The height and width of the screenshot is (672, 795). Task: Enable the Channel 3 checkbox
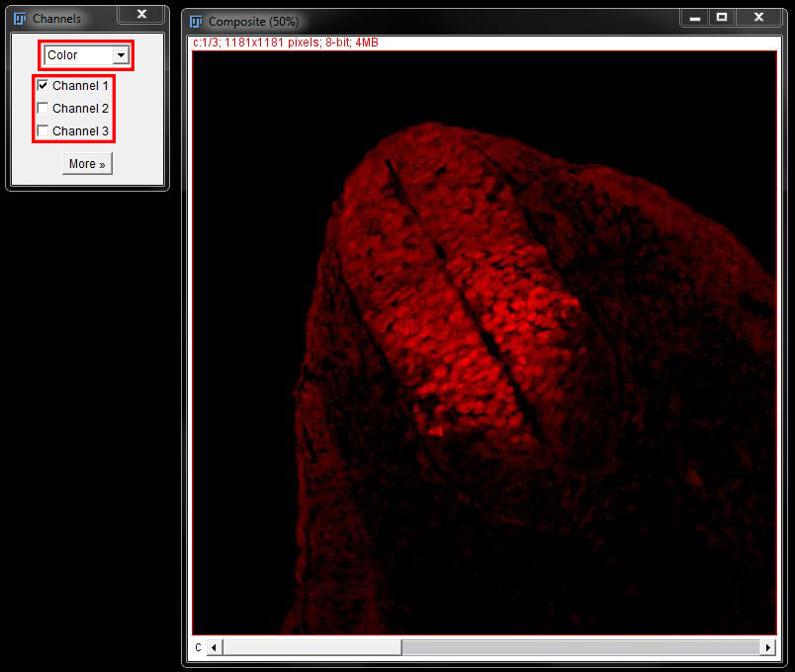[x=43, y=131]
